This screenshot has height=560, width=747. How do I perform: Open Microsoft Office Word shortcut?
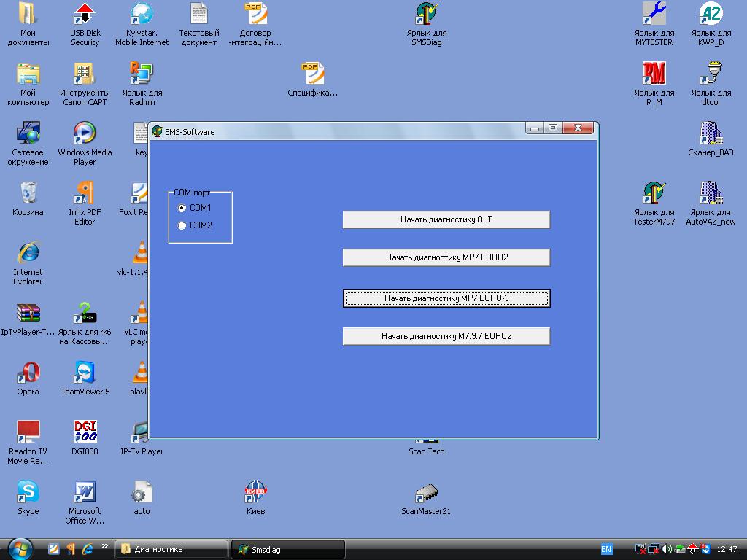tap(85, 503)
